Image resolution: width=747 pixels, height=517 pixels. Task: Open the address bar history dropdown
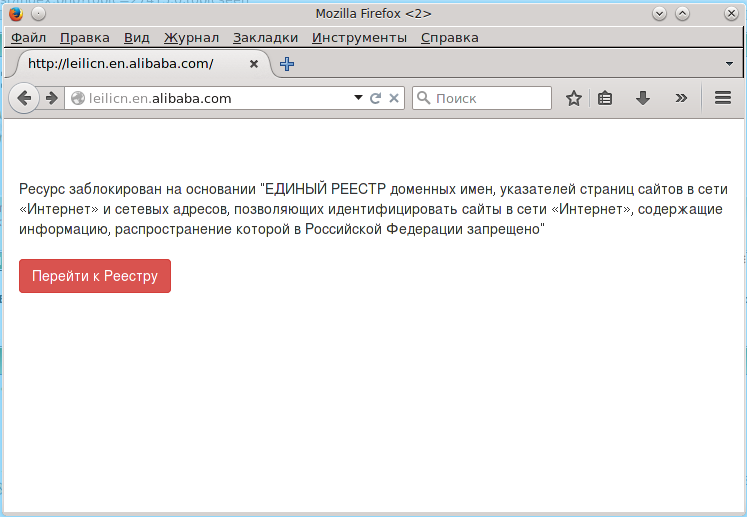tap(358, 98)
